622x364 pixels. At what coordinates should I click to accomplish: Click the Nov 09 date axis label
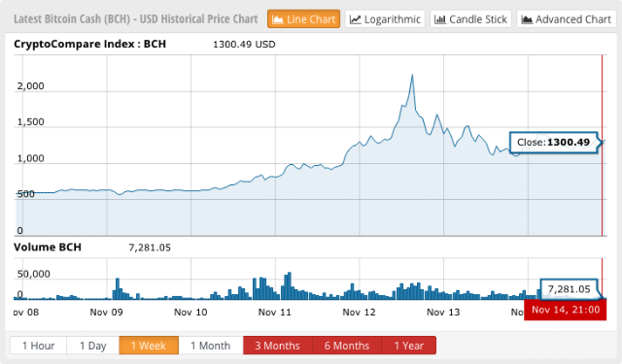[x=106, y=313]
